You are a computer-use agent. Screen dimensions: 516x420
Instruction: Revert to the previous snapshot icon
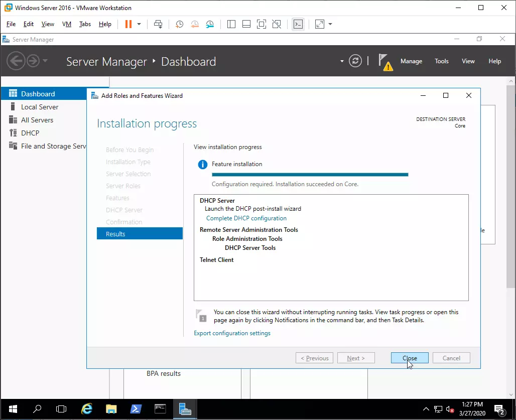195,24
